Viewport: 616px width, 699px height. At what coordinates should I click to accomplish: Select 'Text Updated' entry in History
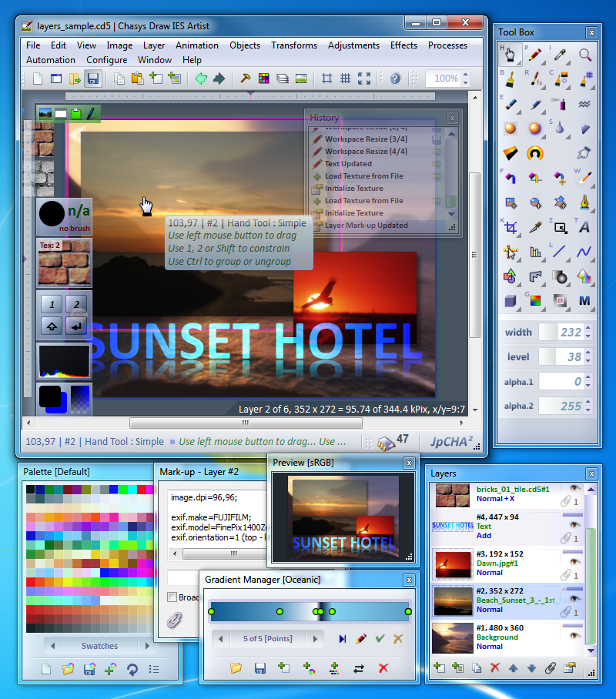[348, 164]
